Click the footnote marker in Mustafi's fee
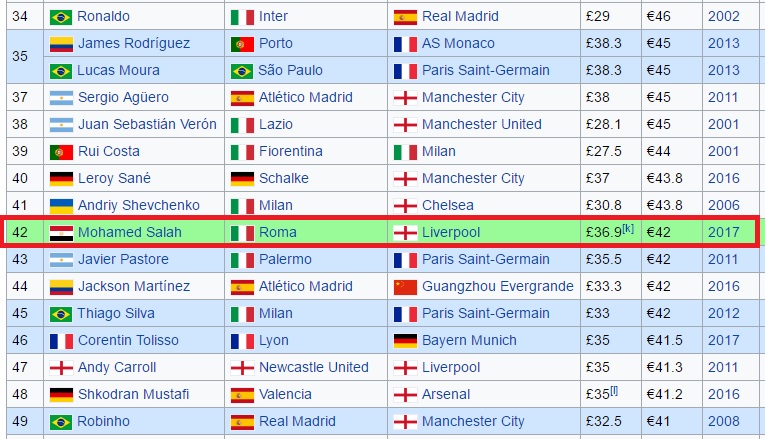 [x=614, y=390]
